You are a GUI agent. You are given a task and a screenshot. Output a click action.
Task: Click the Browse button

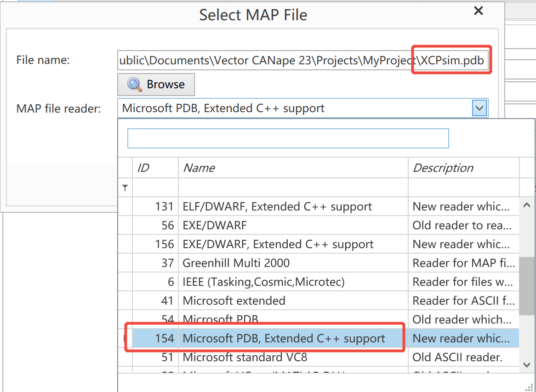coord(156,85)
